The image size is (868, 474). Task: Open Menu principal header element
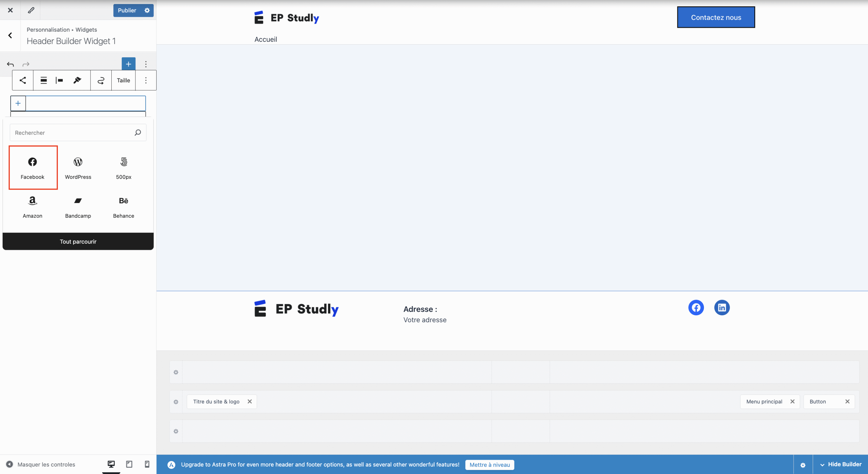(x=764, y=402)
